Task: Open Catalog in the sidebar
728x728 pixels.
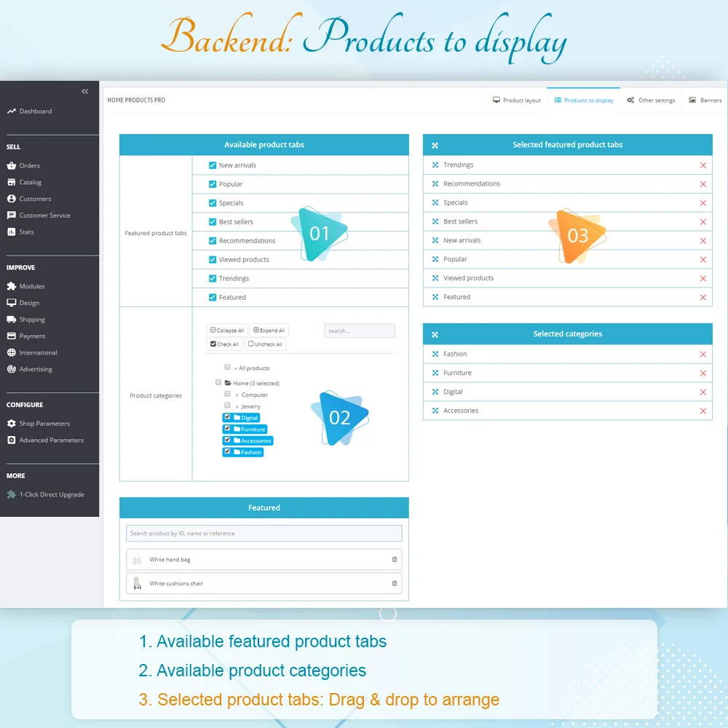Action: (30, 182)
